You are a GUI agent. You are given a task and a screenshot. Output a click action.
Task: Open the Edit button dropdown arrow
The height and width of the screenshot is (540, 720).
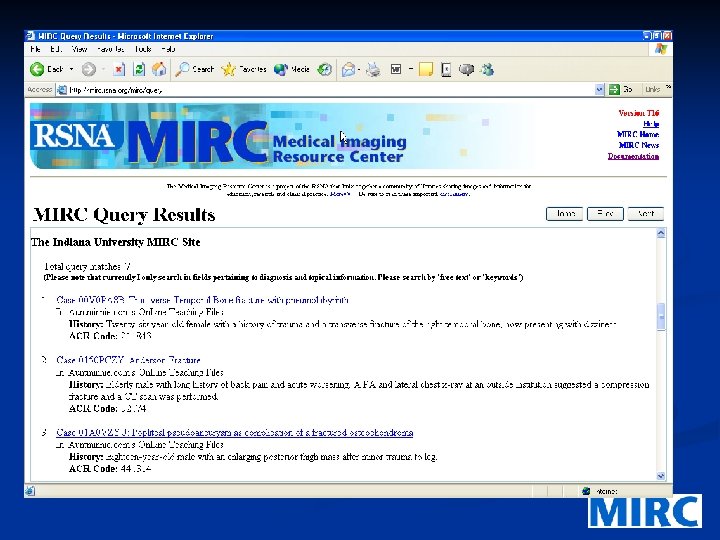(x=411, y=69)
